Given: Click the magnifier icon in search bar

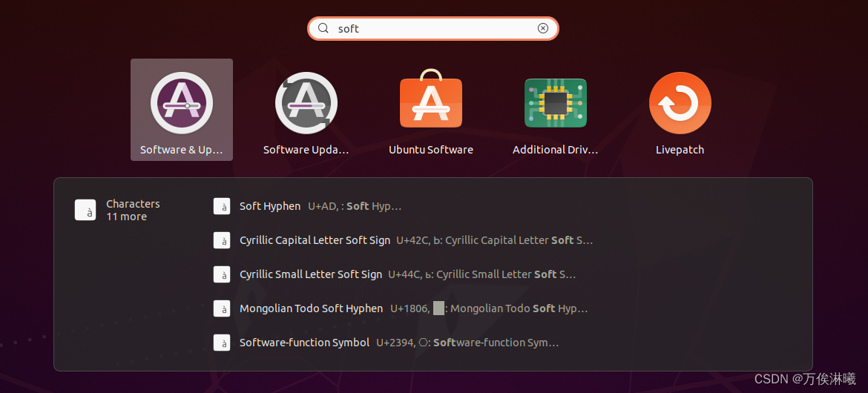Looking at the screenshot, I should 323,28.
